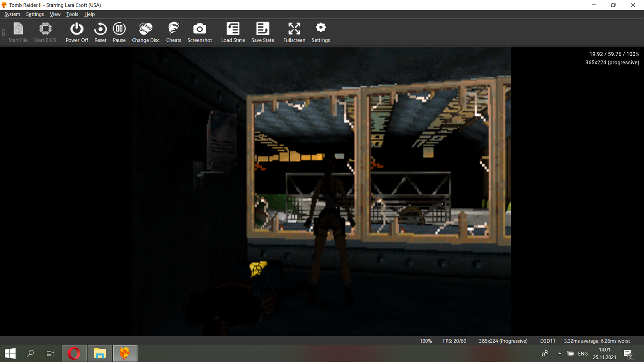The image size is (644, 362).
Task: Click the 100% speed status text
Action: [426, 341]
